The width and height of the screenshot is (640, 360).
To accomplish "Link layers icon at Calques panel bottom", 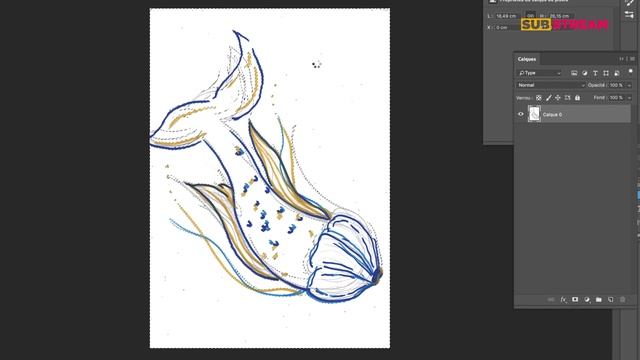I will coord(551,300).
